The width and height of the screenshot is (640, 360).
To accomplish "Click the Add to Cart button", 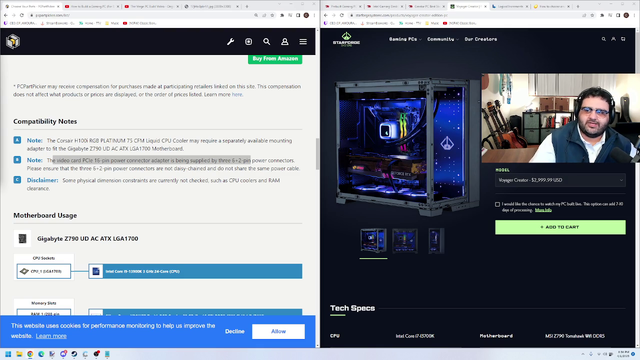I will pyautogui.click(x=560, y=227).
